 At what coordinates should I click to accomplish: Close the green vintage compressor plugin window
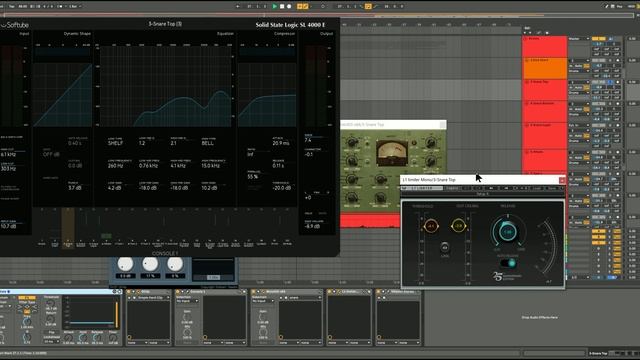(x=442, y=124)
